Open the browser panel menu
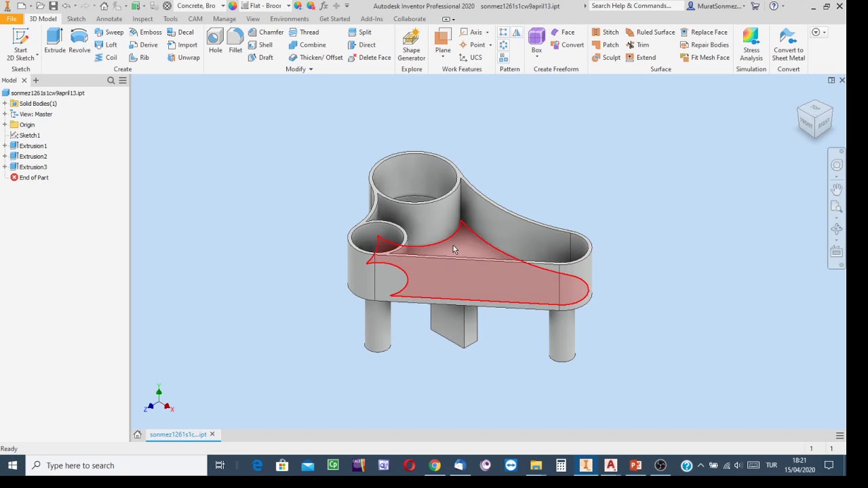The width and height of the screenshot is (868, 488). coord(123,81)
